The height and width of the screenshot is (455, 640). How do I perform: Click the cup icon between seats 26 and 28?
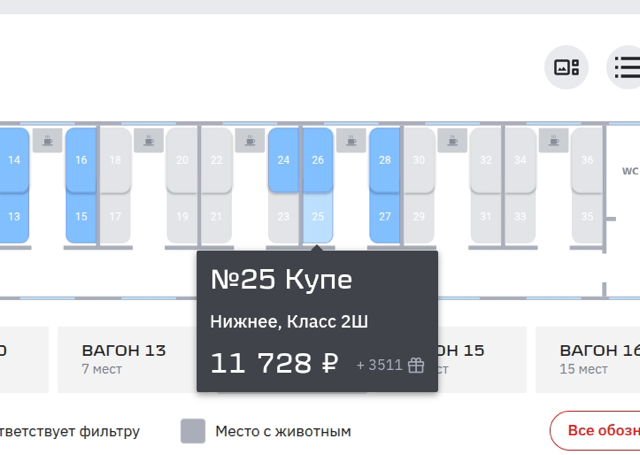(351, 141)
